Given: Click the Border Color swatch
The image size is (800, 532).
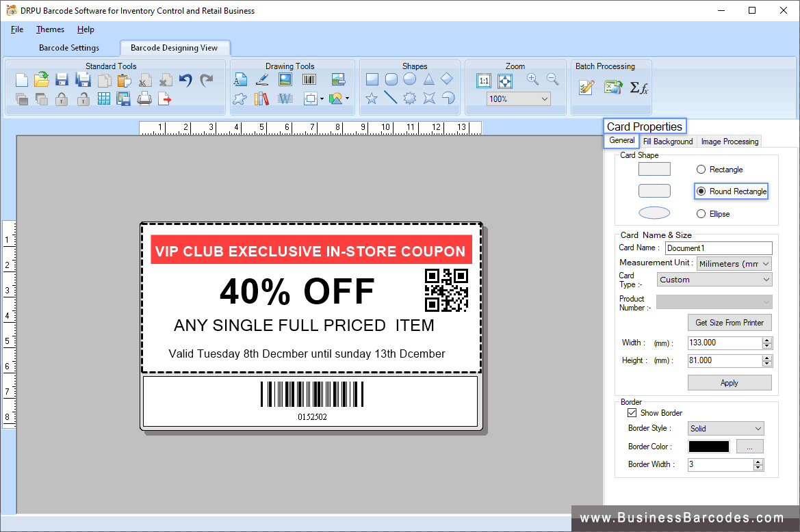Looking at the screenshot, I should point(708,446).
